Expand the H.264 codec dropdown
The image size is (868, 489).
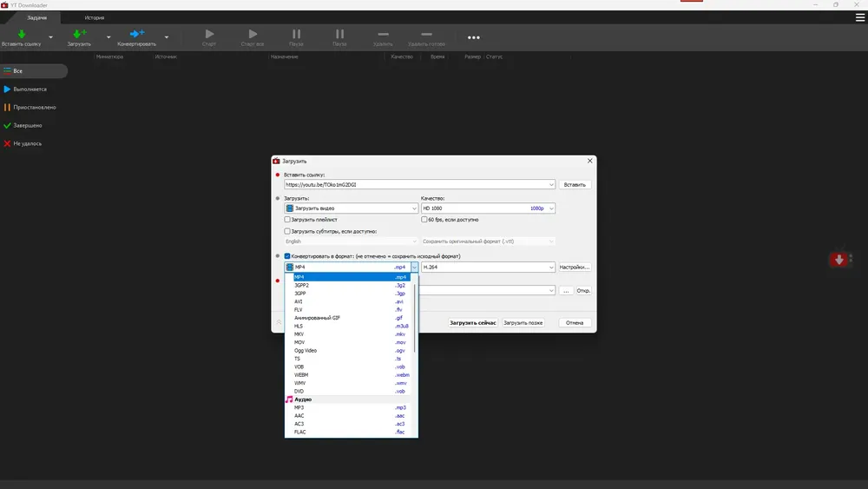click(550, 267)
